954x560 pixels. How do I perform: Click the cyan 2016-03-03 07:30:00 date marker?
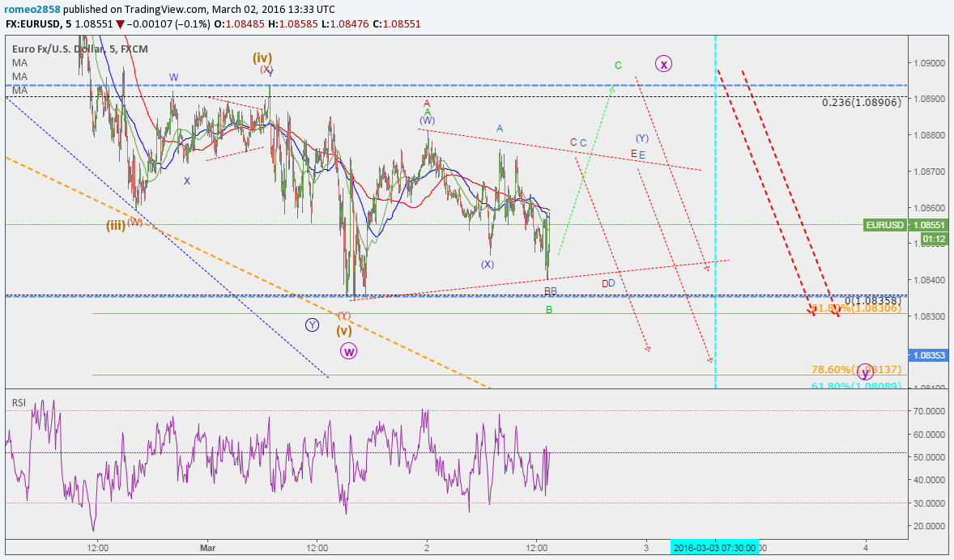[715, 548]
